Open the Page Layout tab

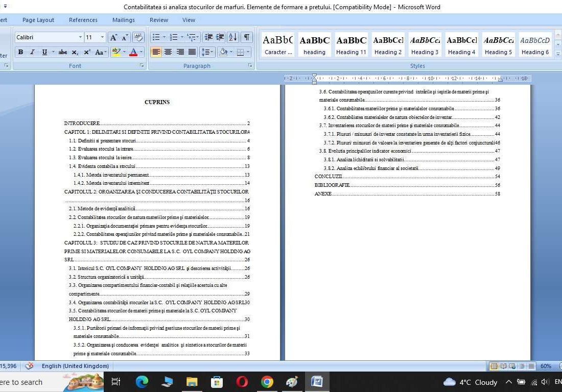click(x=38, y=20)
